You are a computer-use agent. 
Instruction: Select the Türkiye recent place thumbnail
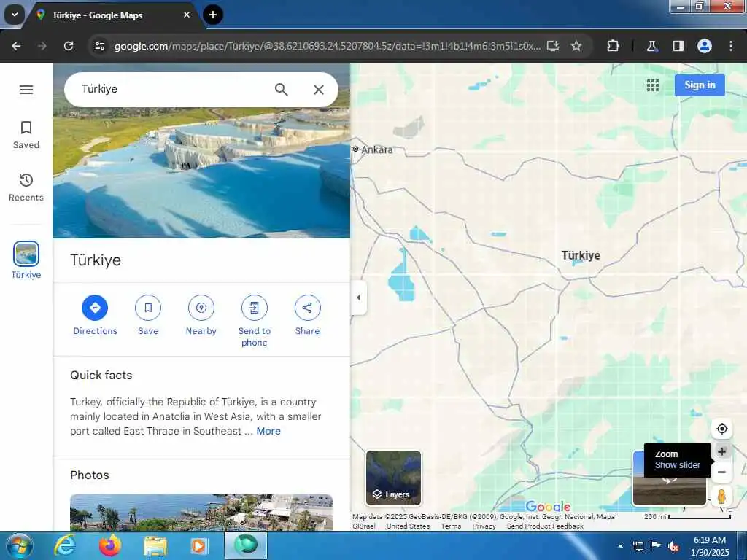pos(26,253)
